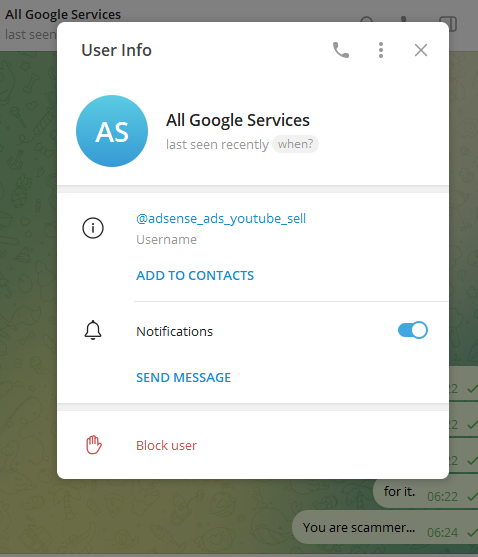Click the Username label under handle
The height and width of the screenshot is (557, 478).
166,239
